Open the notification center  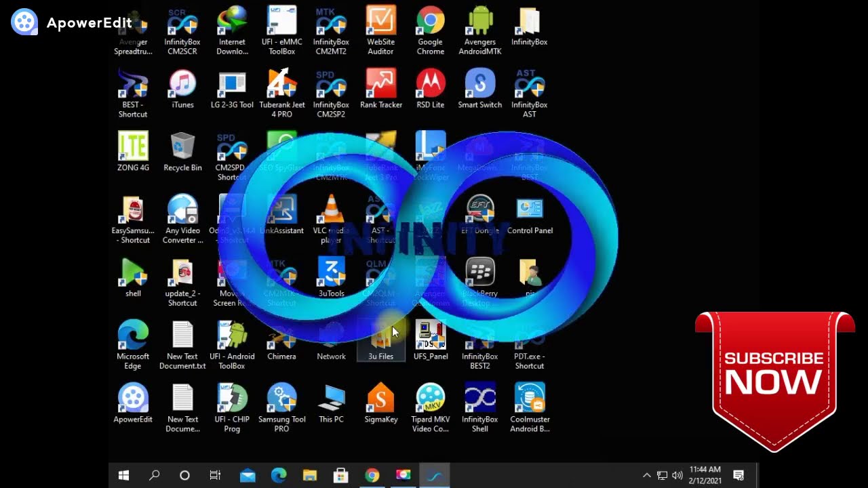pyautogui.click(x=738, y=475)
